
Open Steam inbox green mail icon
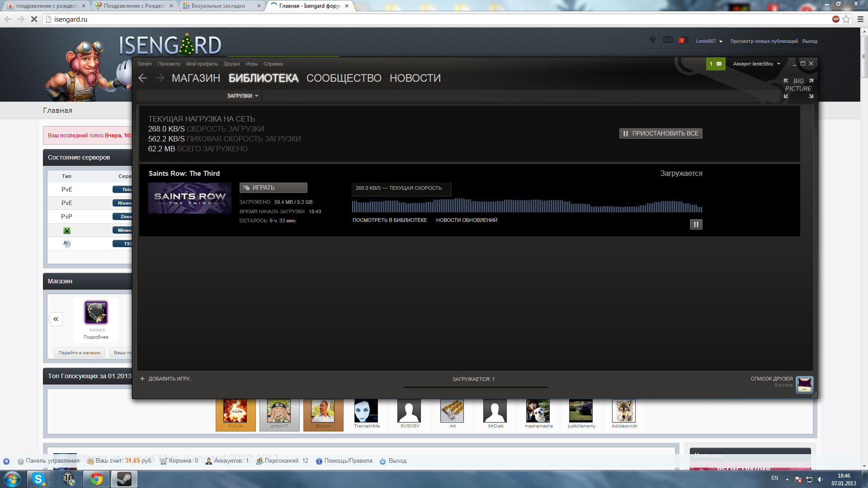click(716, 64)
